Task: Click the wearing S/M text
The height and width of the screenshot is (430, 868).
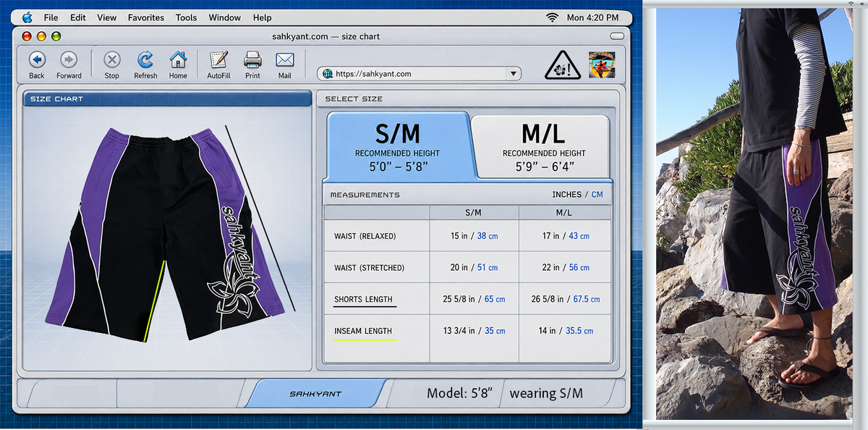Action: tap(546, 394)
